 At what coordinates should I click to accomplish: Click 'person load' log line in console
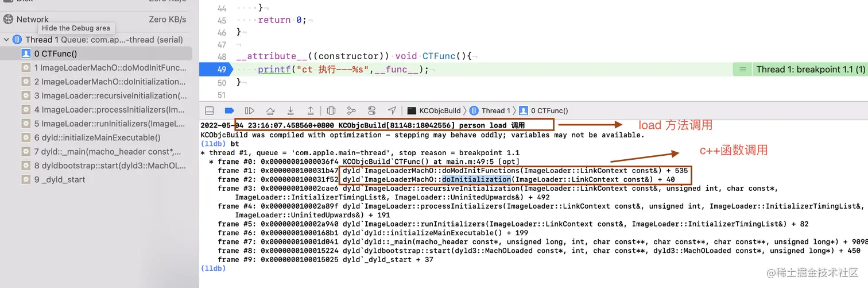tap(363, 125)
